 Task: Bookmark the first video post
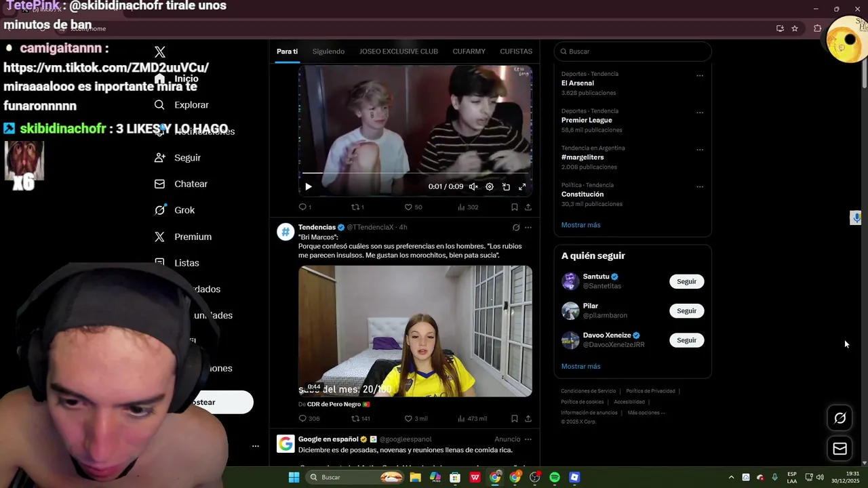(x=515, y=207)
